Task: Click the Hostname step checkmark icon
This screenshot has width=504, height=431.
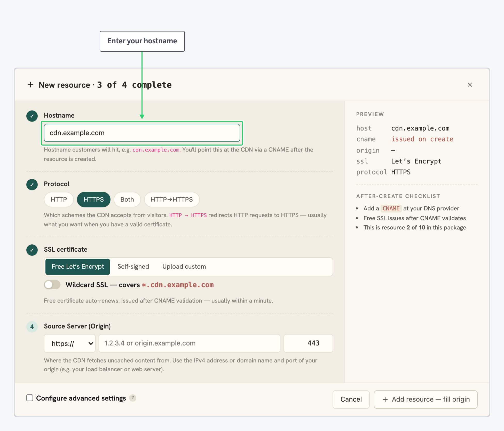Action: [32, 116]
